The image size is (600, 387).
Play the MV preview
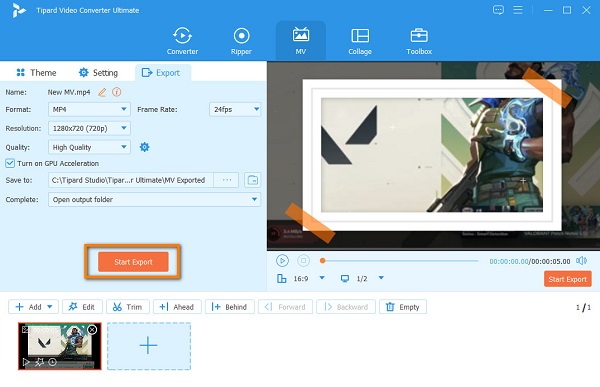click(282, 261)
